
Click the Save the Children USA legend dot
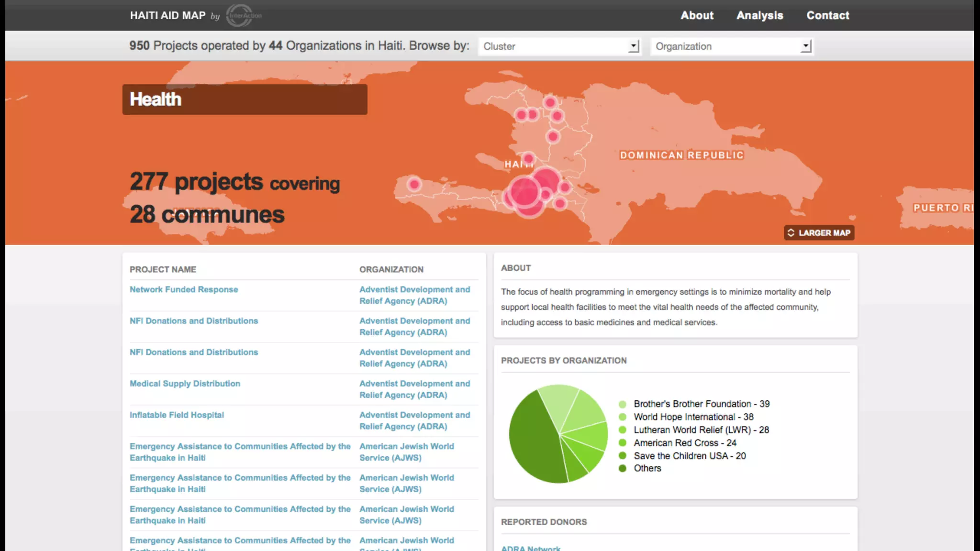click(x=623, y=456)
